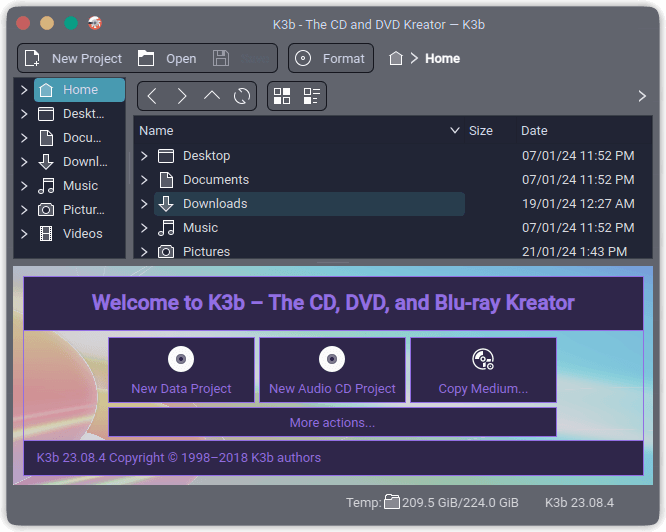Click K3b 23.08.4 status bar version
The height and width of the screenshot is (532, 666).
(579, 503)
